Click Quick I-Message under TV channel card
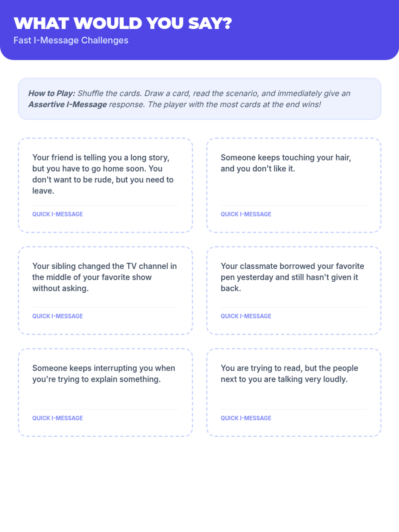 (58, 316)
